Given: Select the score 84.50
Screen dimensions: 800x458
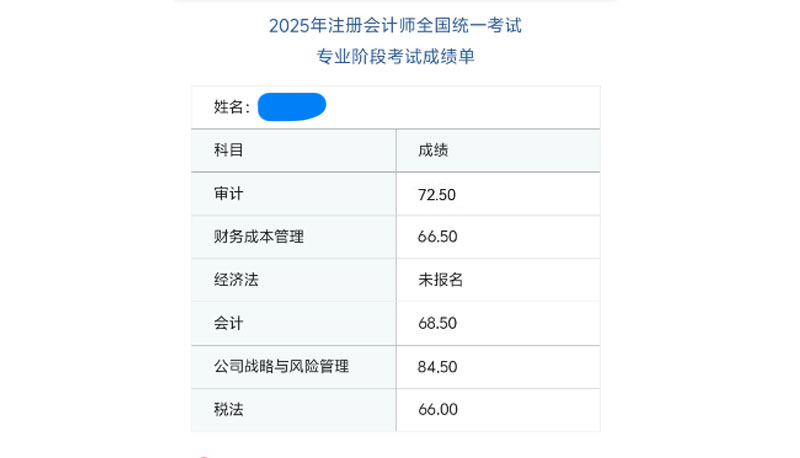Looking at the screenshot, I should 437,366.
